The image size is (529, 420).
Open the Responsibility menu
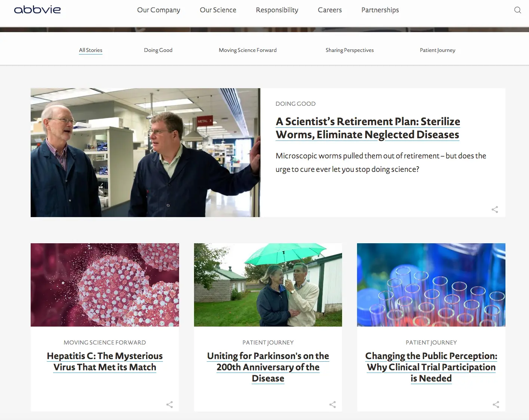pyautogui.click(x=277, y=10)
